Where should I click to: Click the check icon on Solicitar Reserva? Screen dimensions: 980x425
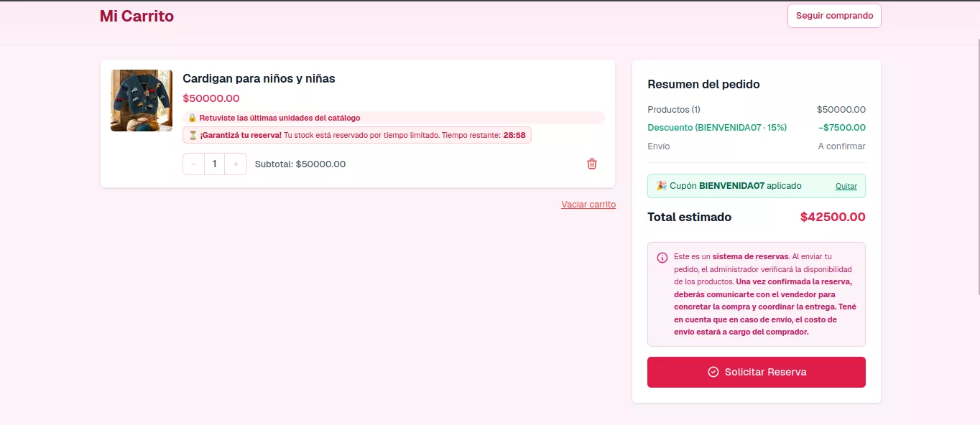pos(713,372)
